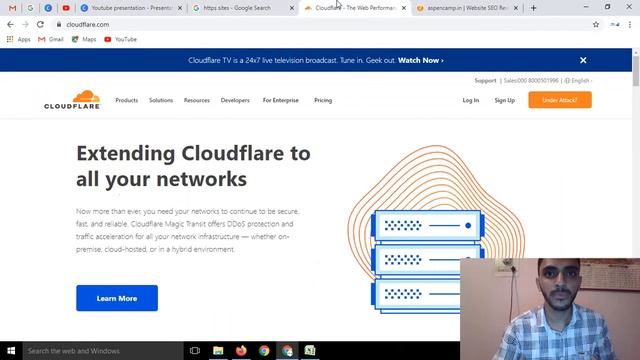This screenshot has width=640, height=360.
Task: Open the Windows Start menu
Action: coord(11,351)
